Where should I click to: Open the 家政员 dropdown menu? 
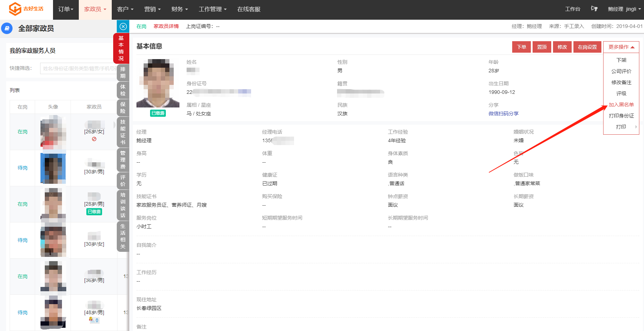(x=95, y=9)
